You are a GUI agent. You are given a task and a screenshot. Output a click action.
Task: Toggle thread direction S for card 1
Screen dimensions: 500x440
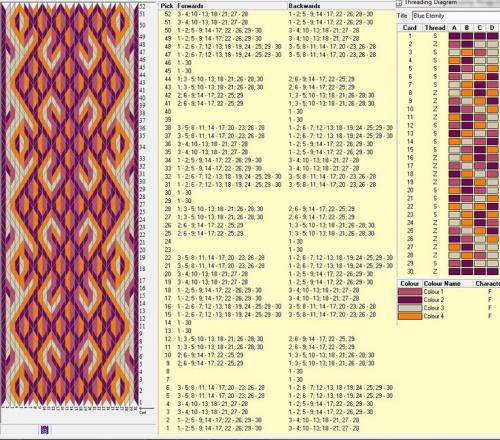click(x=435, y=36)
